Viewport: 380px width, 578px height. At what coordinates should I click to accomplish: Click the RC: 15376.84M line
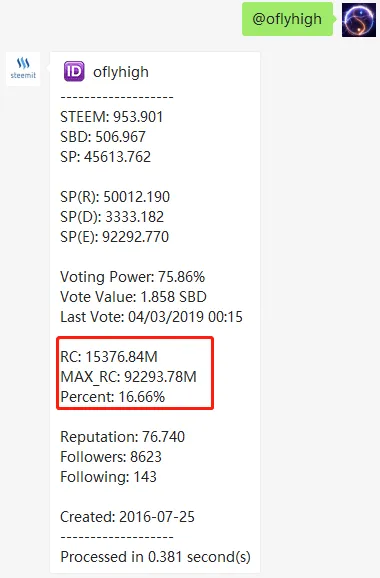109,357
